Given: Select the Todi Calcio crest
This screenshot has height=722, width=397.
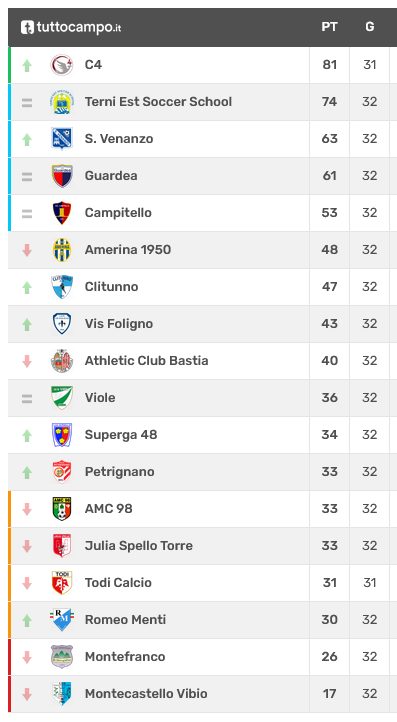Looking at the screenshot, I should [x=62, y=582].
